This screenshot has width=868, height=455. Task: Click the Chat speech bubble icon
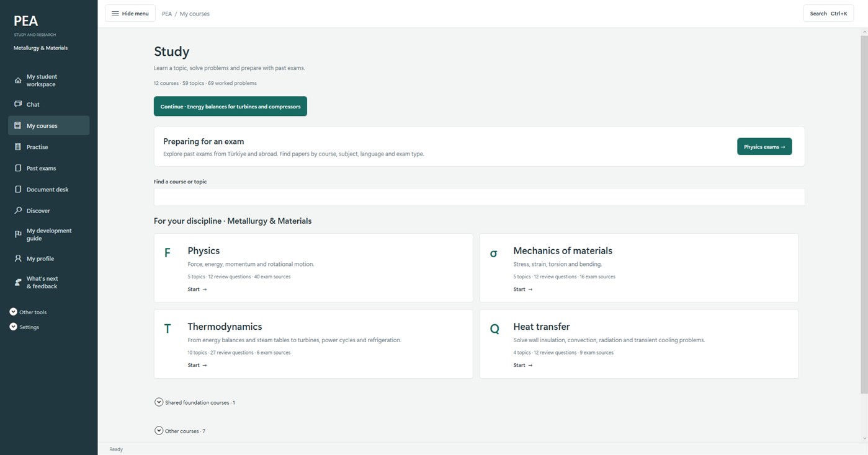[x=18, y=104]
